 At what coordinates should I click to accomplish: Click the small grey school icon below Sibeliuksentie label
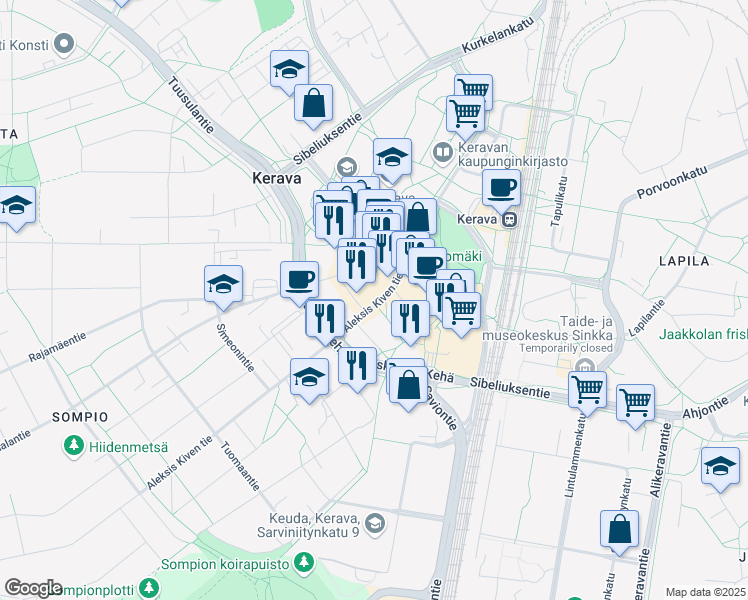pyautogui.click(x=346, y=168)
